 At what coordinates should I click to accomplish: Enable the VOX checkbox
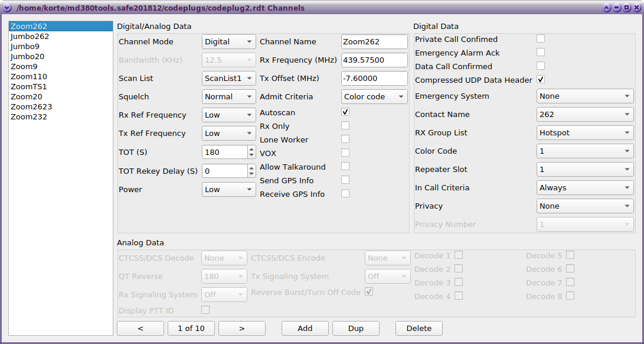click(x=345, y=152)
